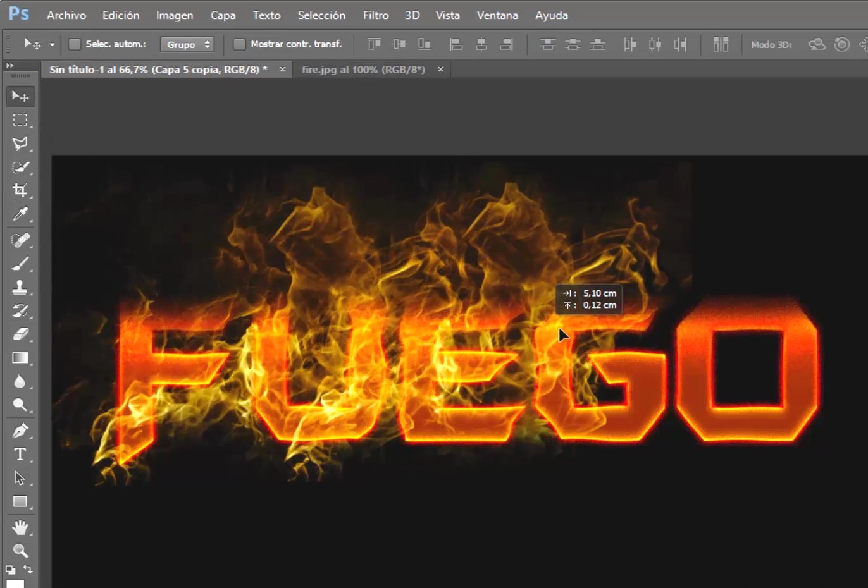
Task: Enable Mostrar contr. transf. checkbox
Action: click(239, 44)
